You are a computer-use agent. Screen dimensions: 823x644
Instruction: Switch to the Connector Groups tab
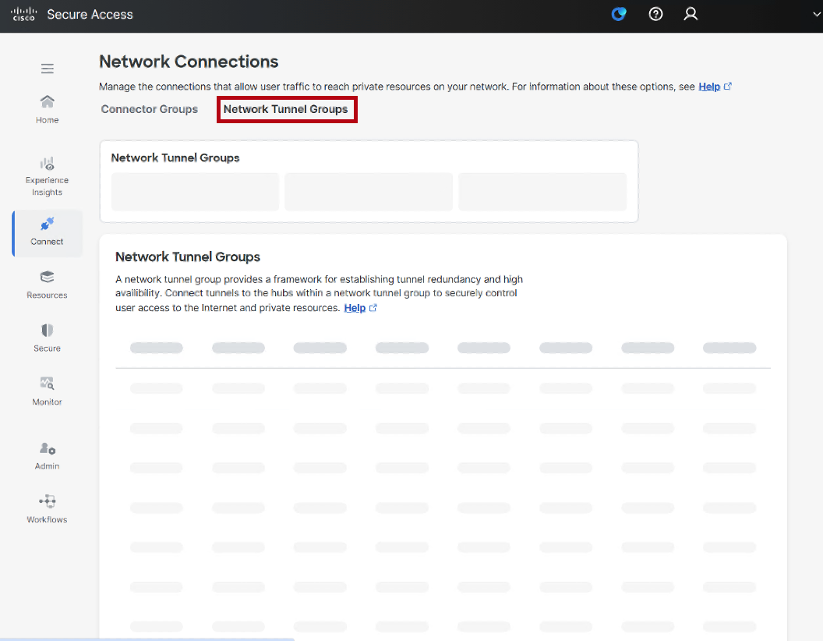point(149,109)
